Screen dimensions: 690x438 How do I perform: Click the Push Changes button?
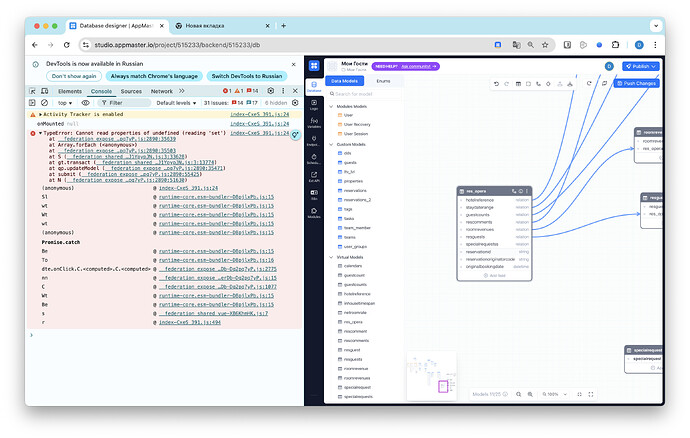click(636, 83)
